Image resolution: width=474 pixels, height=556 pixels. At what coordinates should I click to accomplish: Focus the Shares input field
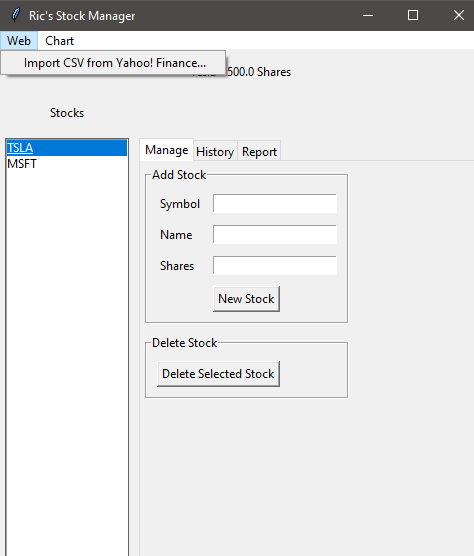(275, 266)
